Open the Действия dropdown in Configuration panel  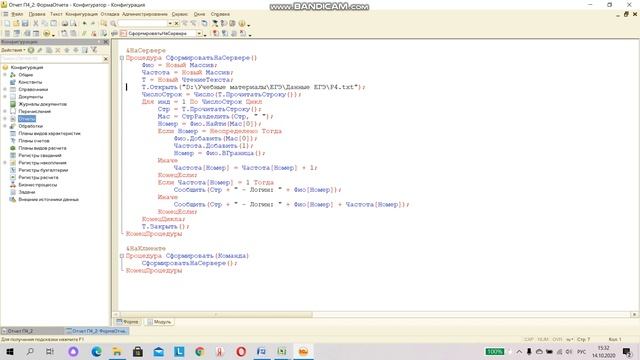13,50
